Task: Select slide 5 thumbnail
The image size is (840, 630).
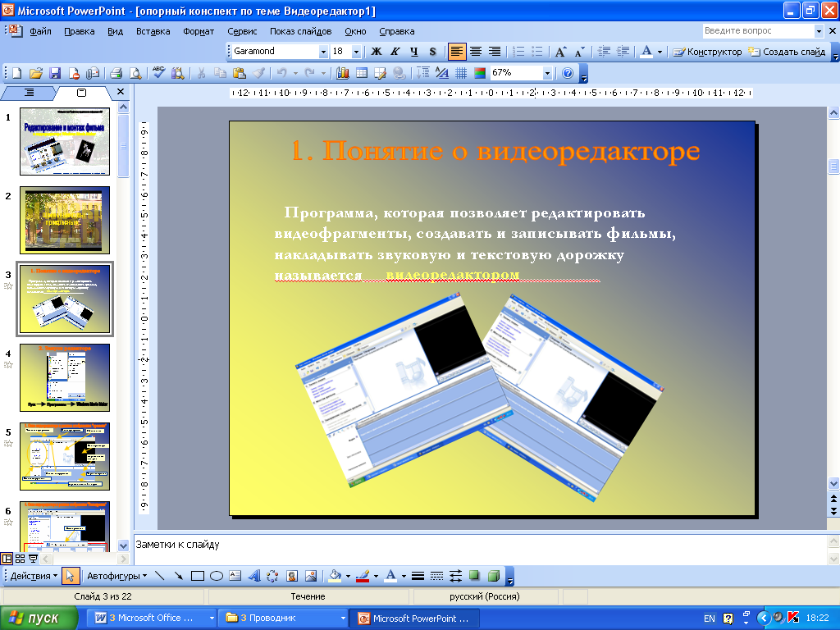Action: click(65, 456)
